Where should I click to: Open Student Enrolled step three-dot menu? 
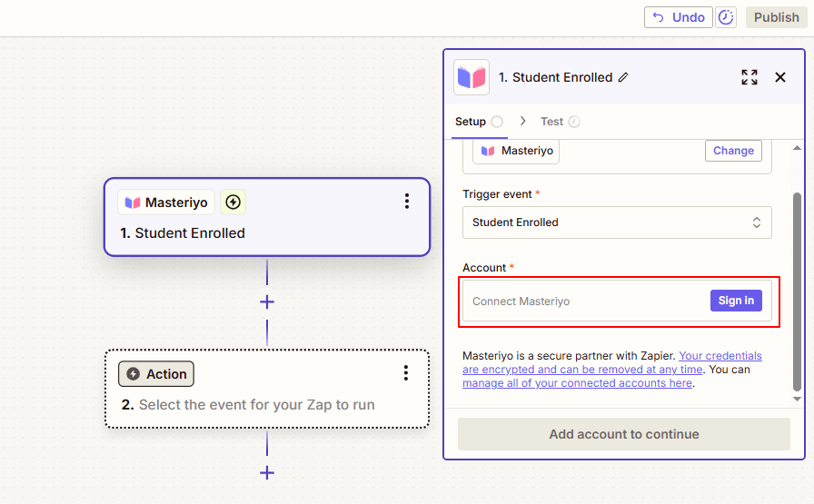click(x=407, y=201)
